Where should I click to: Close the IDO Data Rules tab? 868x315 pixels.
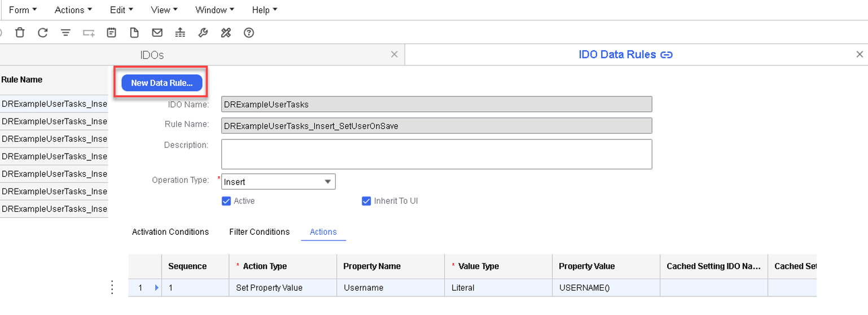860,54
